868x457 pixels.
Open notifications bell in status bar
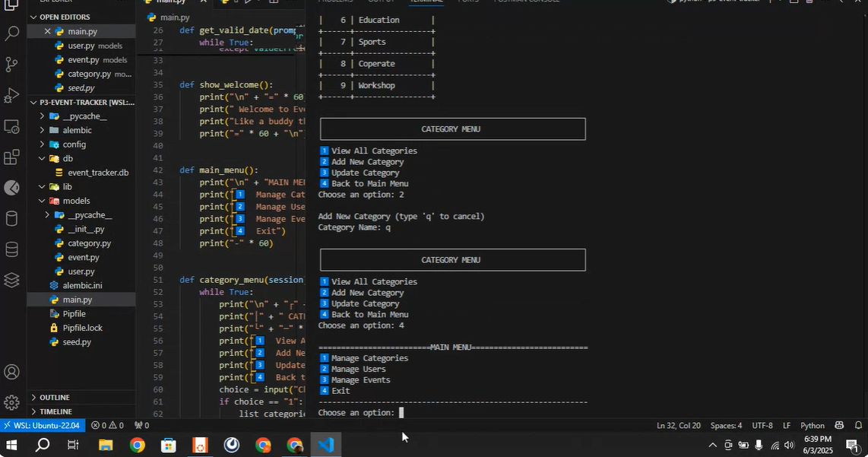[x=858, y=426]
